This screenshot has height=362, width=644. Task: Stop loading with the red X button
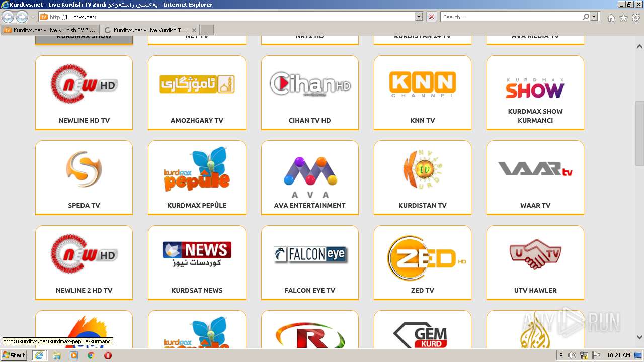click(432, 17)
